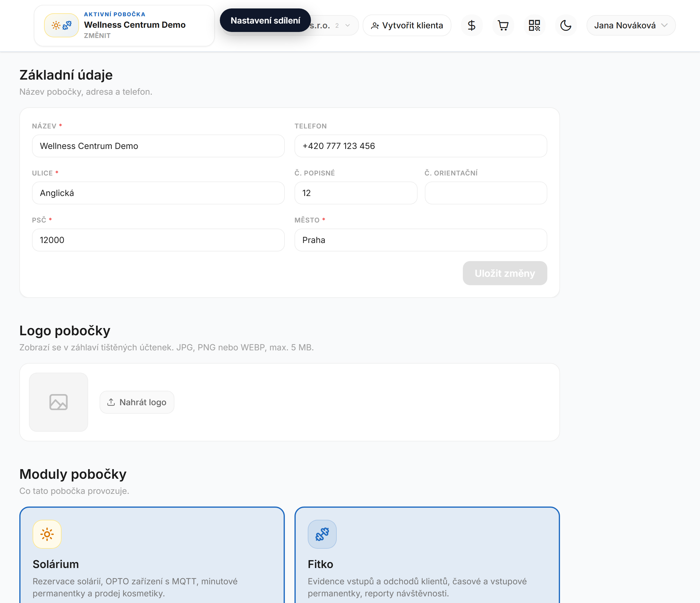
Task: Click ZMĚNIT to change active branch
Action: tap(97, 36)
